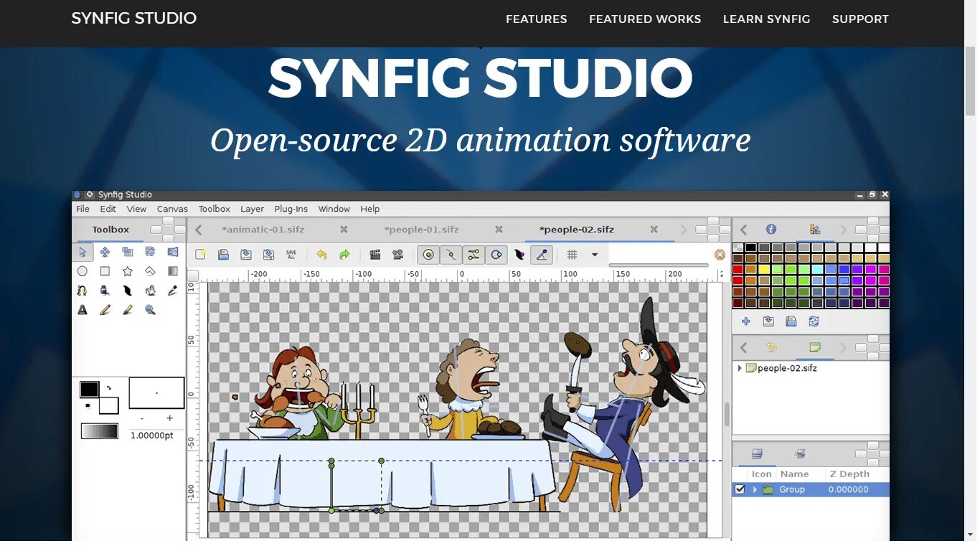Select the Width feather tool
This screenshot has width=980, height=551.
click(128, 291)
